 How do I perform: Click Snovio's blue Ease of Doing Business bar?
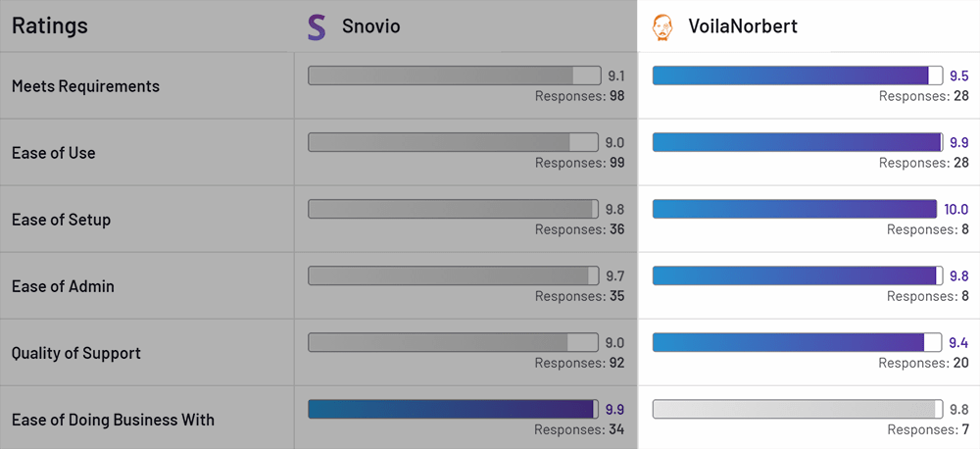(x=453, y=409)
